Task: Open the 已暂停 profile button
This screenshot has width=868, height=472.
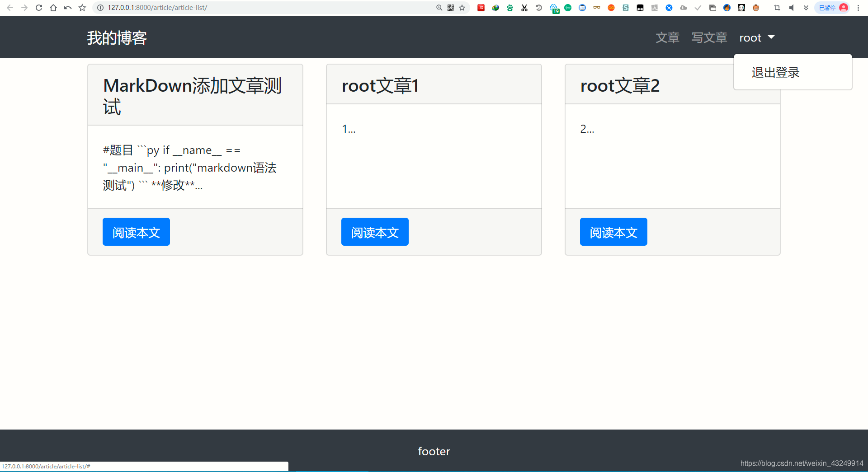Action: tap(832, 8)
